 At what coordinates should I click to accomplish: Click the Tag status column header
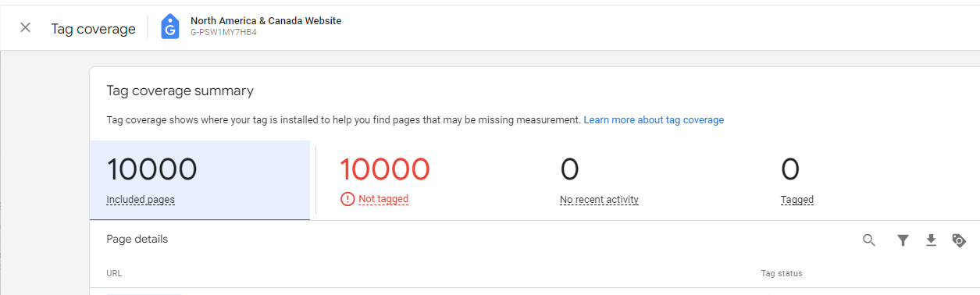click(782, 273)
